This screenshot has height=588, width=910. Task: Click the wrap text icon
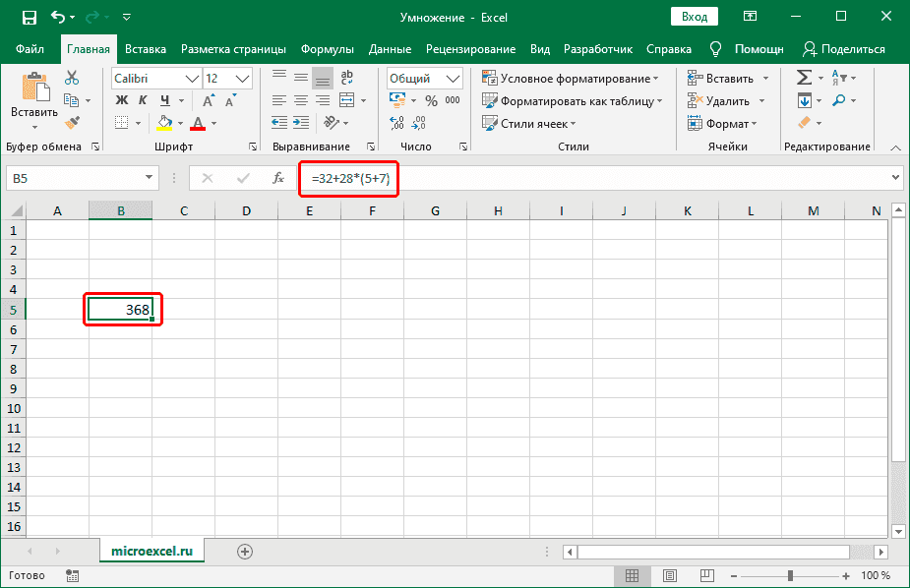pyautogui.click(x=346, y=78)
